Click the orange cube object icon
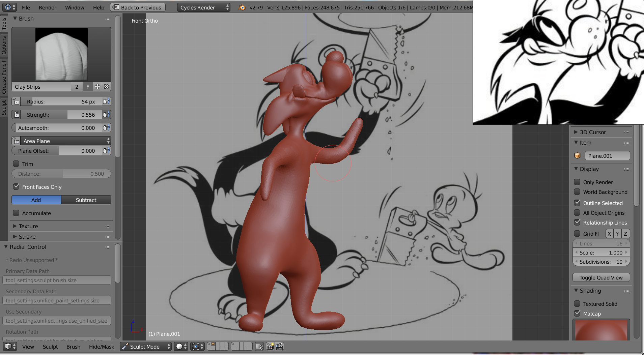The width and height of the screenshot is (644, 355). [578, 156]
